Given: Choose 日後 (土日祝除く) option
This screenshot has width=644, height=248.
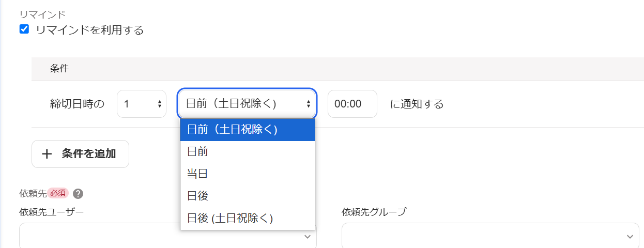Looking at the screenshot, I should [248, 218].
